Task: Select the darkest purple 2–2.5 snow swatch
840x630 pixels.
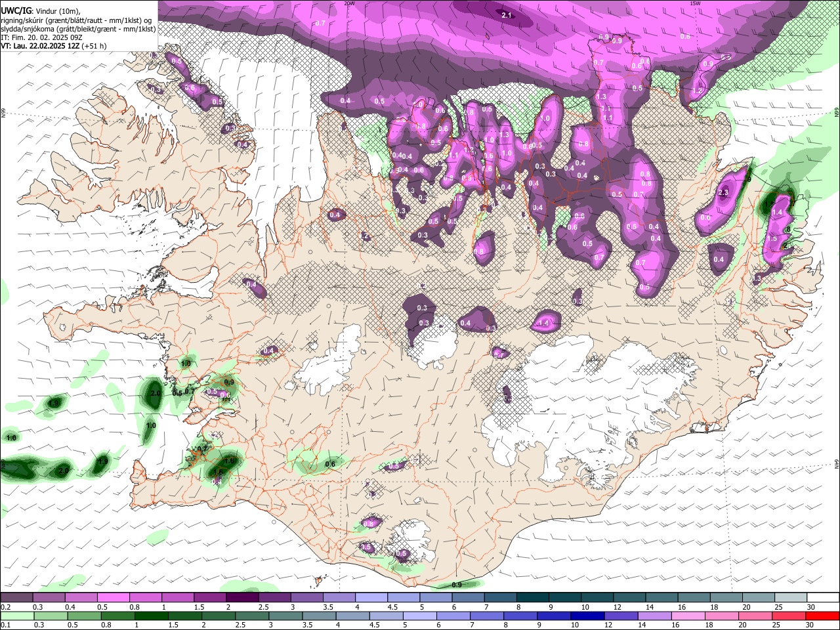Action: click(242, 598)
